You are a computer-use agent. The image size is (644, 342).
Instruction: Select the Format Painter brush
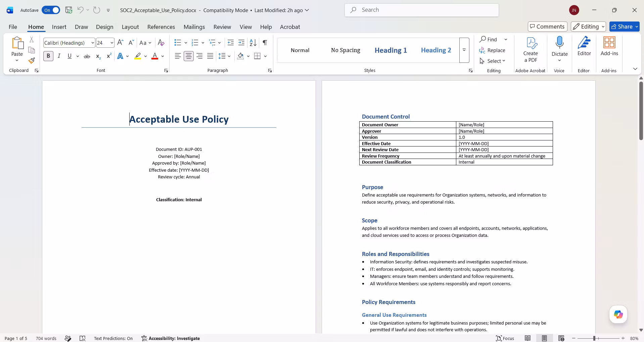[x=32, y=61]
